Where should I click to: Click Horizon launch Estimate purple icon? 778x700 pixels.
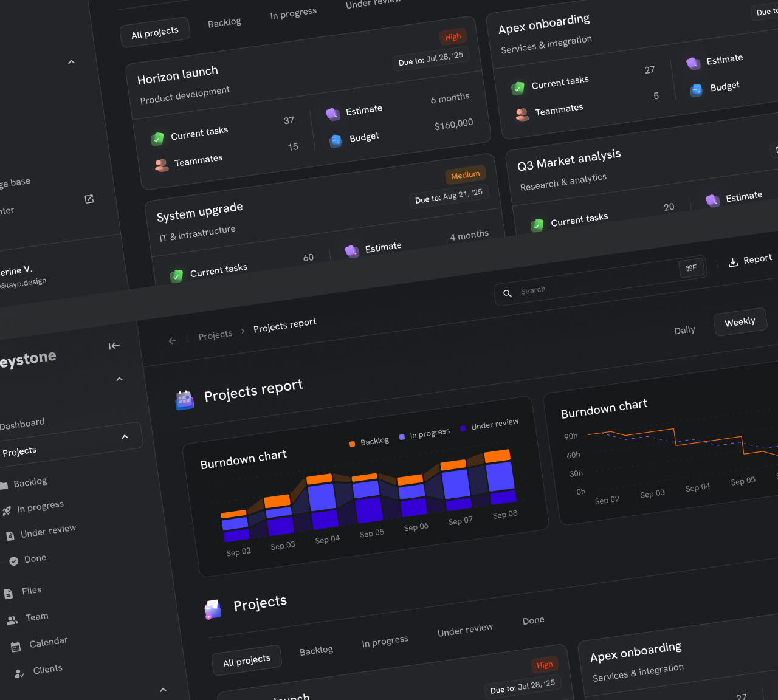(332, 114)
